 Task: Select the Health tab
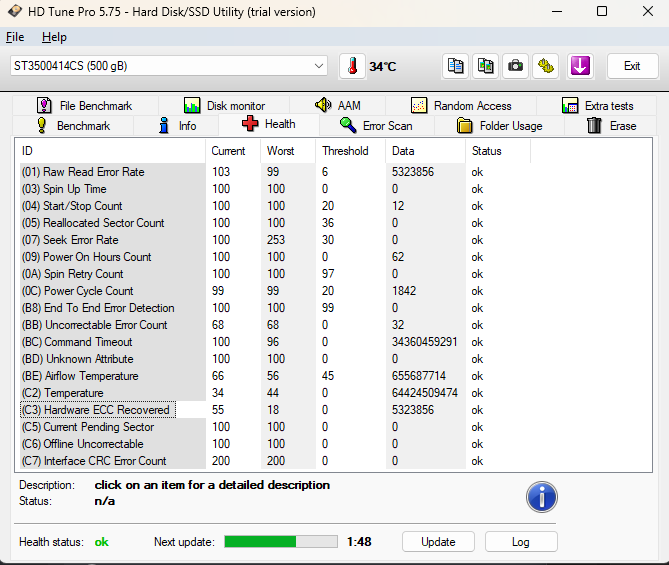[269, 124]
